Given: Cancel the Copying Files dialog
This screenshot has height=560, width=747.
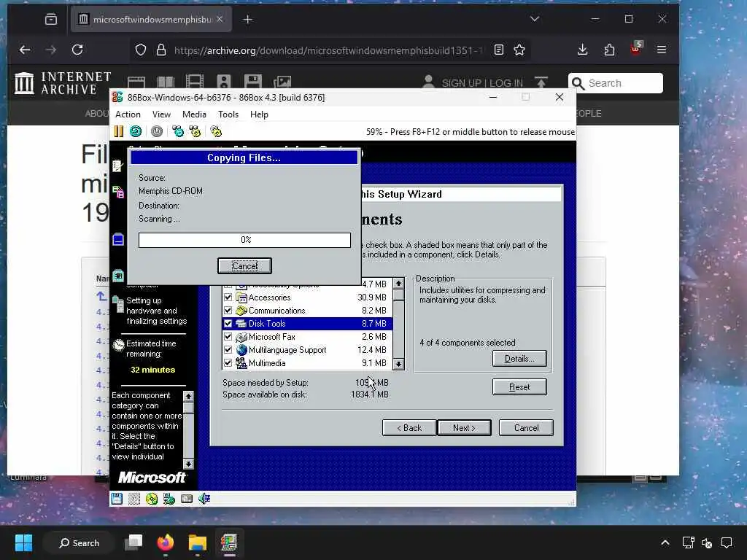Looking at the screenshot, I should click(x=244, y=265).
